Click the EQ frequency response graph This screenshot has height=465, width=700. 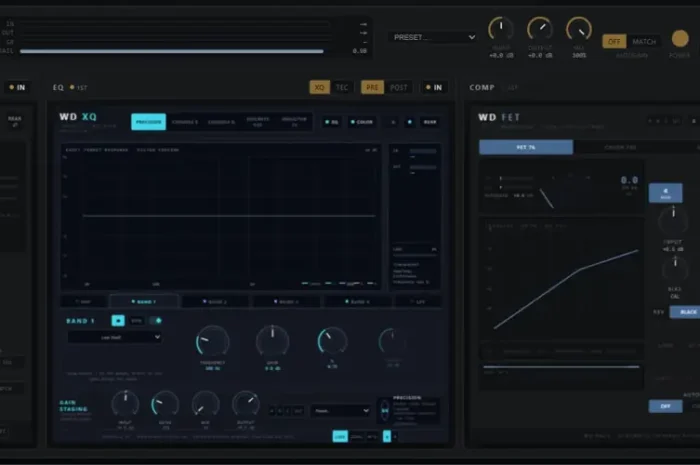pyautogui.click(x=221, y=216)
